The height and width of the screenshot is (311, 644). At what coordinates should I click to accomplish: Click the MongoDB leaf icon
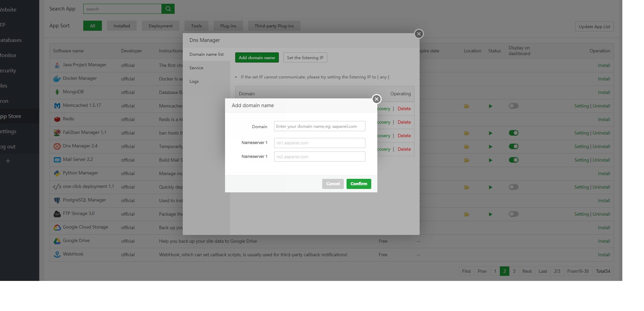[57, 92]
